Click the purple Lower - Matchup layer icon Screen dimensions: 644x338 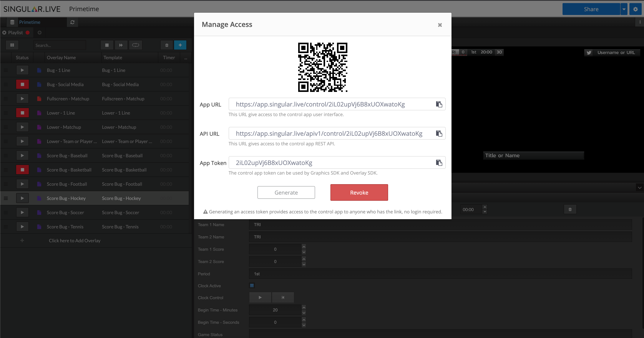coord(39,127)
